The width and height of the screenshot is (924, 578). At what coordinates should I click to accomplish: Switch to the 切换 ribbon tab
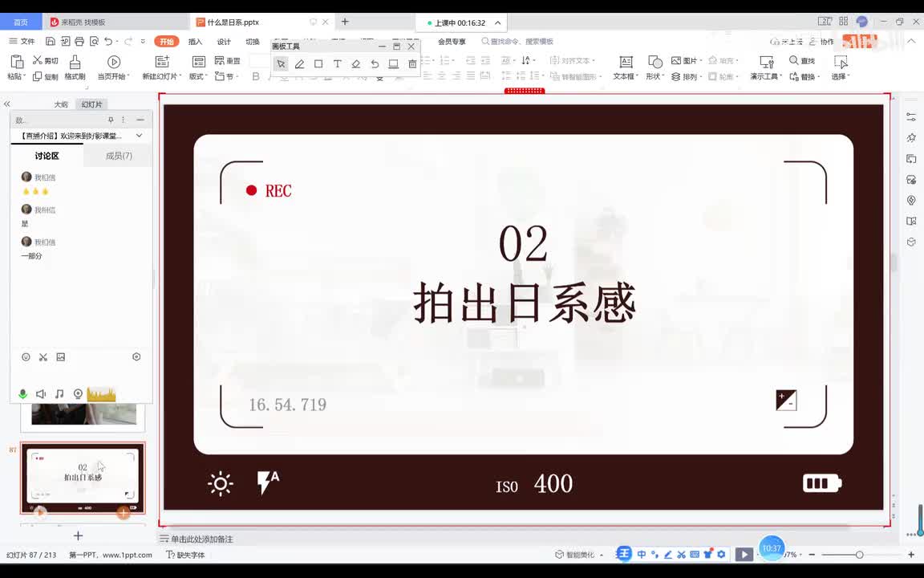252,41
